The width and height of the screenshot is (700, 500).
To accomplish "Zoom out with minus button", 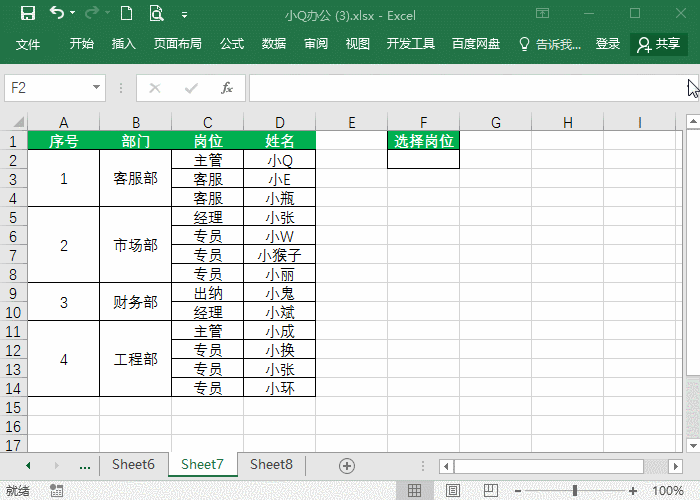I will click(518, 491).
